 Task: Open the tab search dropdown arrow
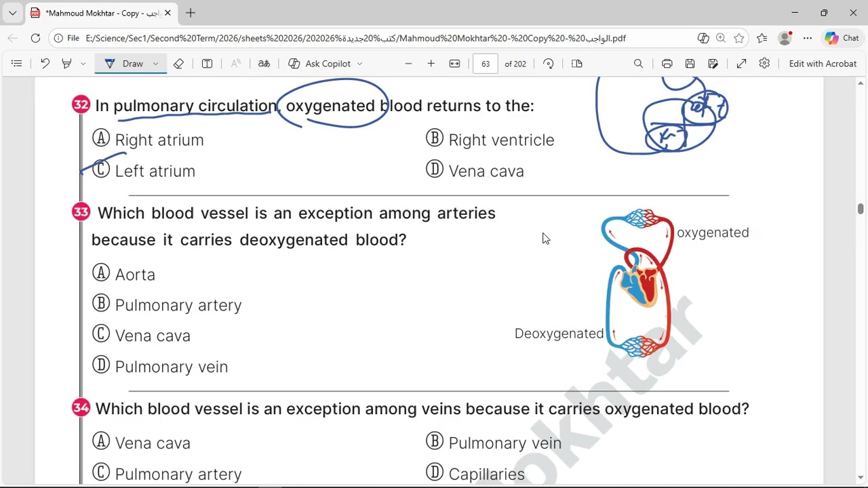pyautogui.click(x=12, y=13)
